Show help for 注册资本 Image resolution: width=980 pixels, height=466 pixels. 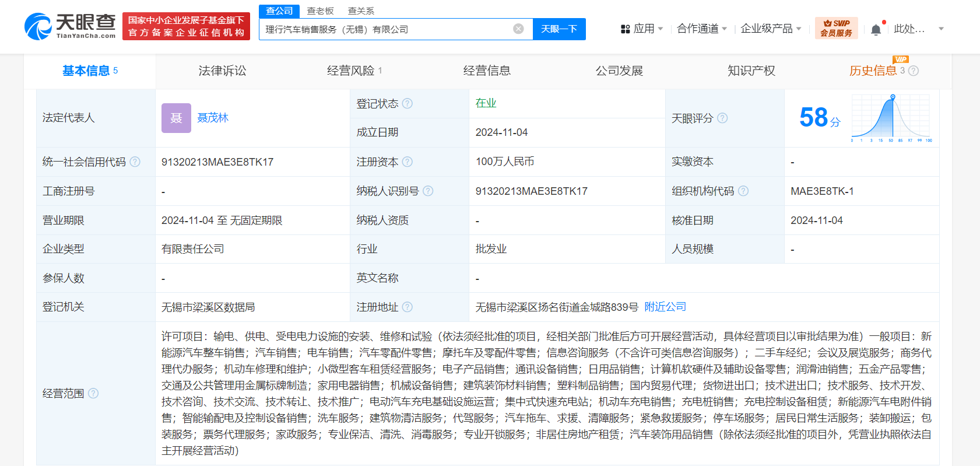(x=408, y=162)
